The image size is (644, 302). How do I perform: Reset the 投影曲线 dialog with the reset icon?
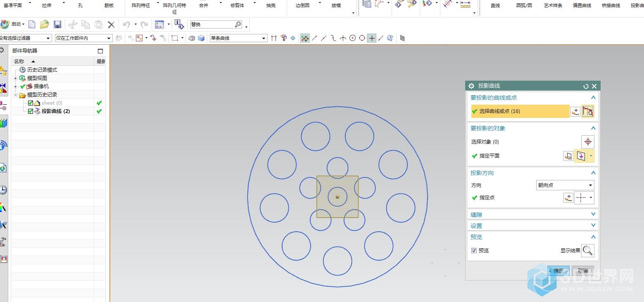[x=586, y=86]
